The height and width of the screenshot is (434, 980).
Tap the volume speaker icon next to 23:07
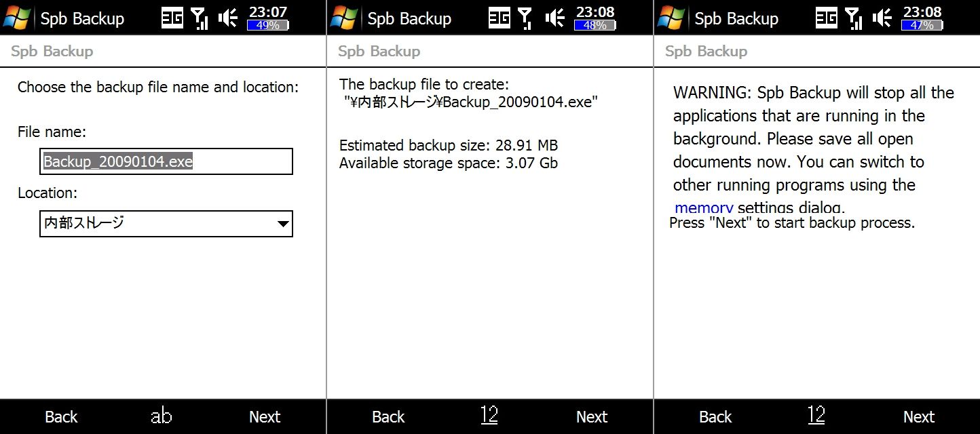(x=227, y=18)
